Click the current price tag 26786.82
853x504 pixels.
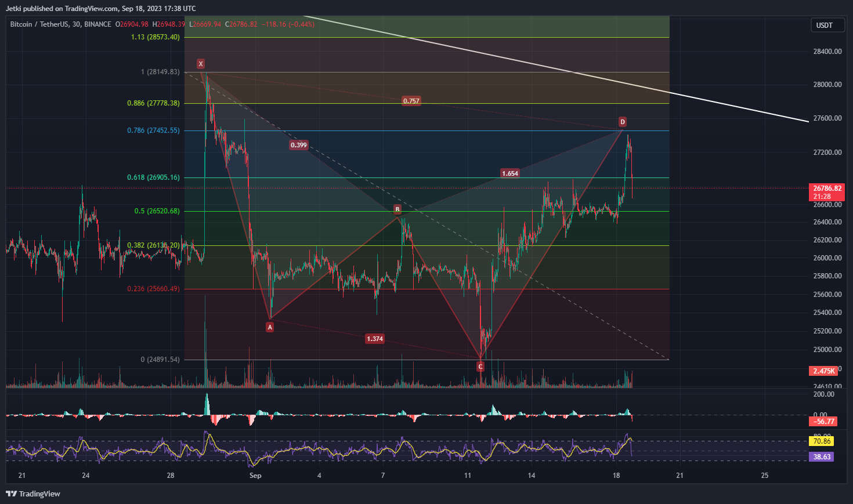(827, 188)
